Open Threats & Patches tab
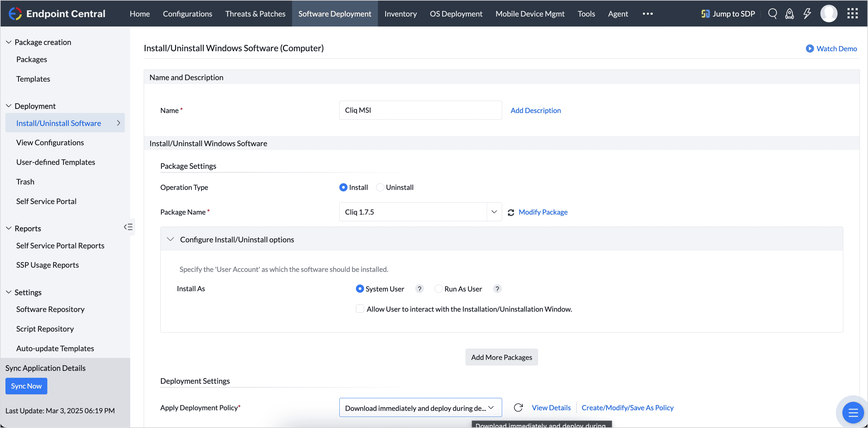 (255, 14)
